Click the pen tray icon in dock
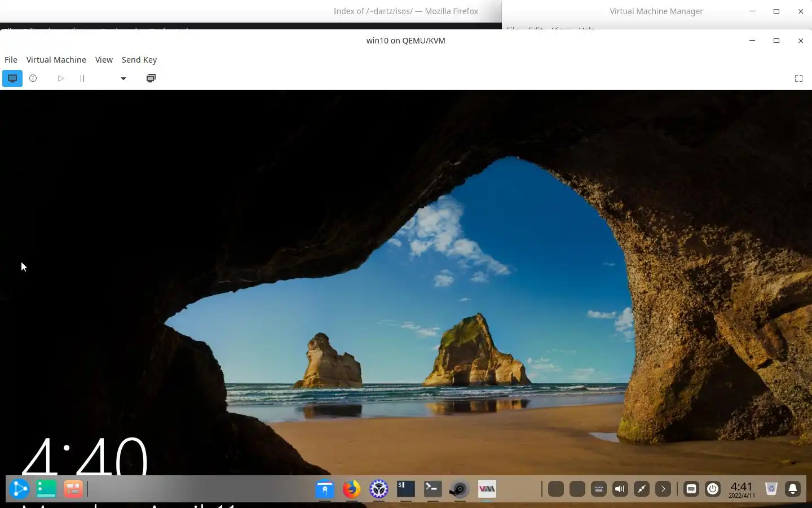812x508 pixels. click(642, 489)
